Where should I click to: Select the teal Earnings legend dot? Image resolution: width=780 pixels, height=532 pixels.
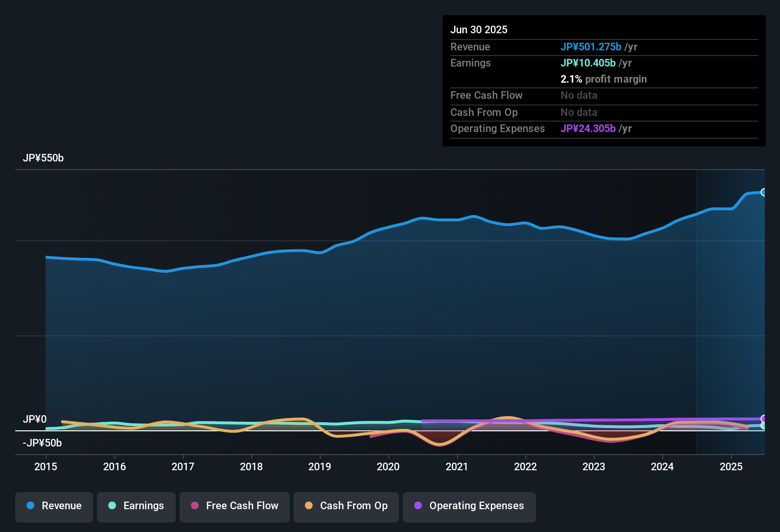tap(112, 506)
